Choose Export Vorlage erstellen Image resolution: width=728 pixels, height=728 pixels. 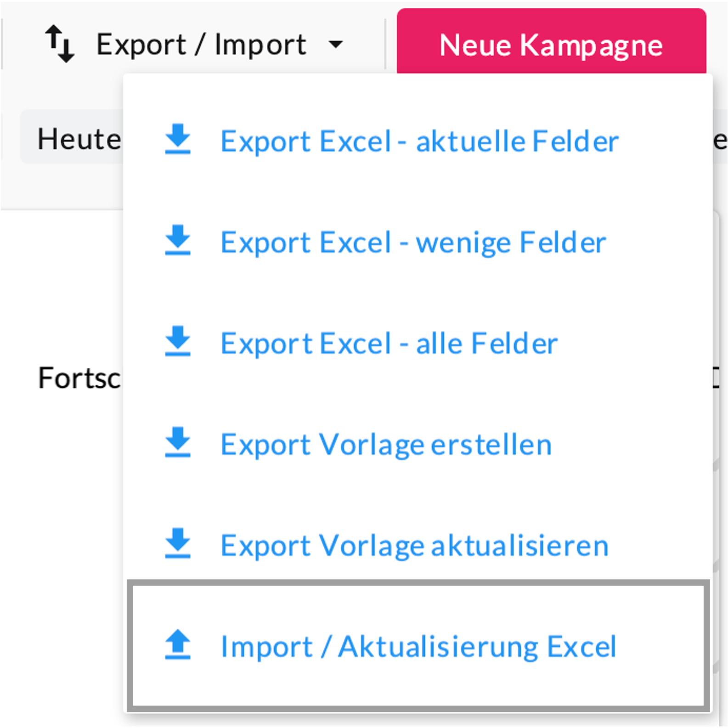386,445
